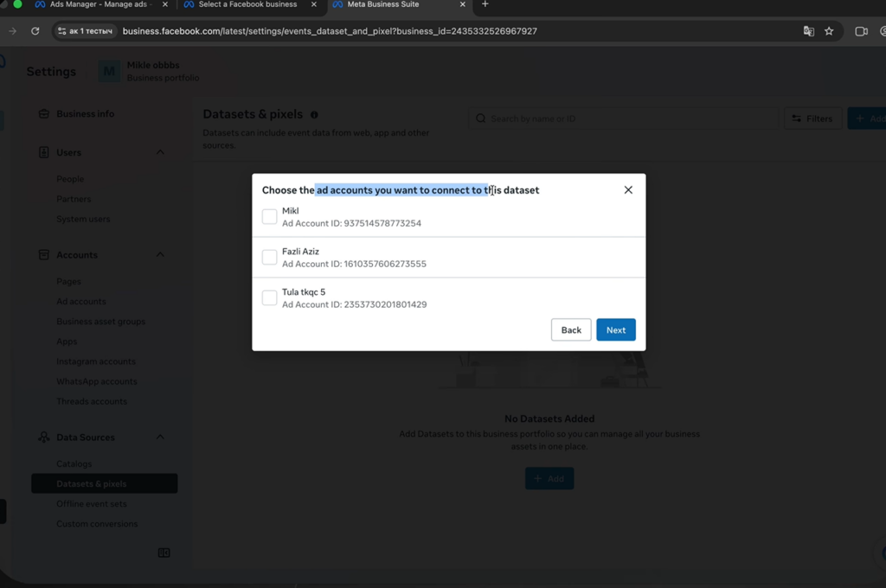
Task: Tick the Fazli Aziz ad account checkbox
Action: pos(270,257)
